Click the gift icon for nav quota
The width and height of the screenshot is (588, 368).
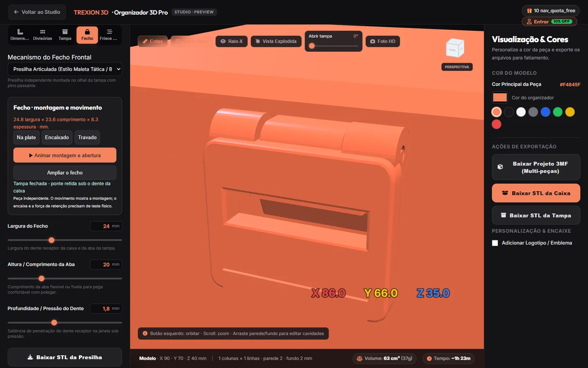click(529, 11)
